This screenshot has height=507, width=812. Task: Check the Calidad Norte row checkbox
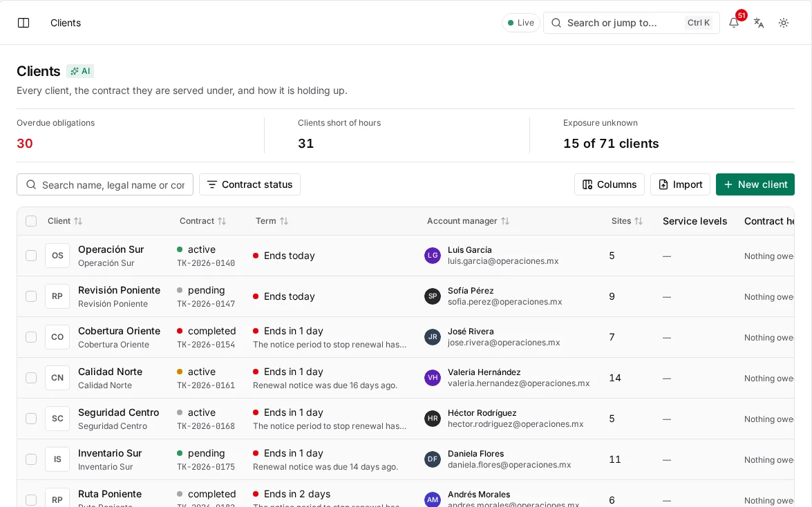click(31, 378)
